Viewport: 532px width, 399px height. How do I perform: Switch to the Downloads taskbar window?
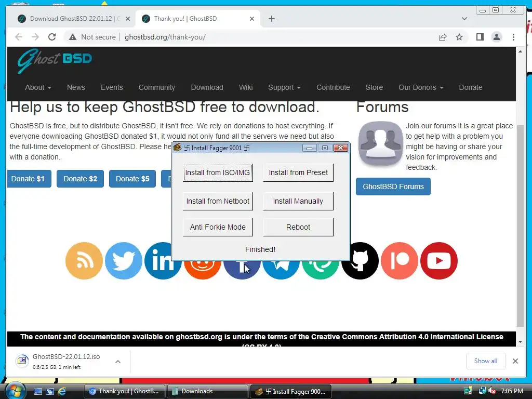pyautogui.click(x=207, y=391)
